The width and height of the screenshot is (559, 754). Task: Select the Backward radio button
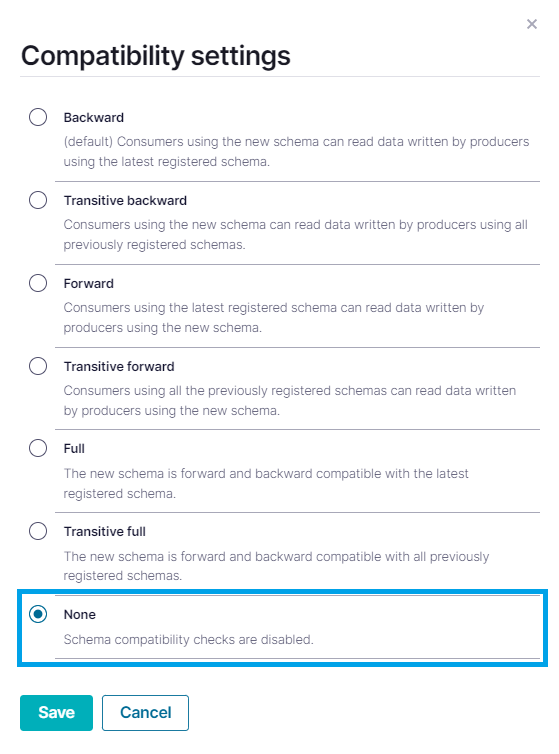click(x=38, y=117)
